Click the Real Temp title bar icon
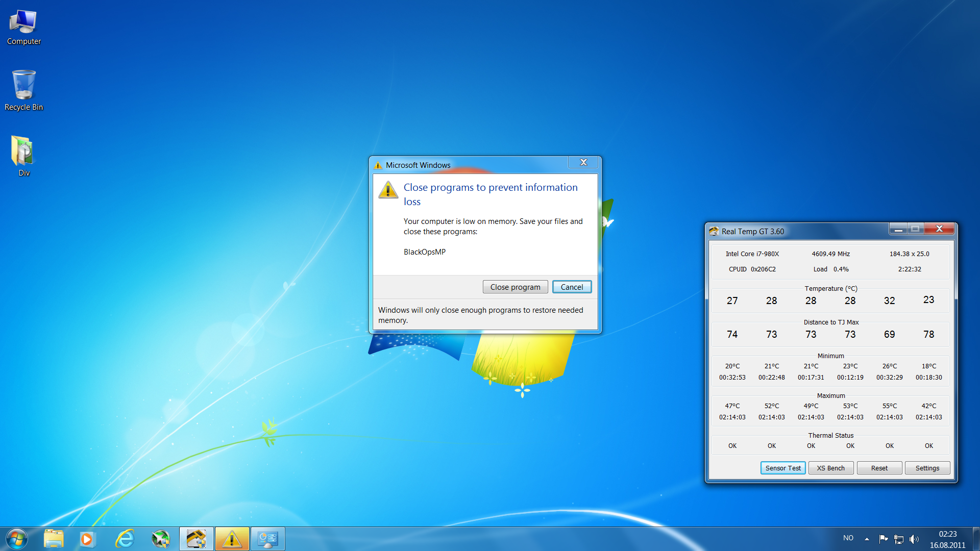Image resolution: width=980 pixels, height=551 pixels. click(714, 232)
